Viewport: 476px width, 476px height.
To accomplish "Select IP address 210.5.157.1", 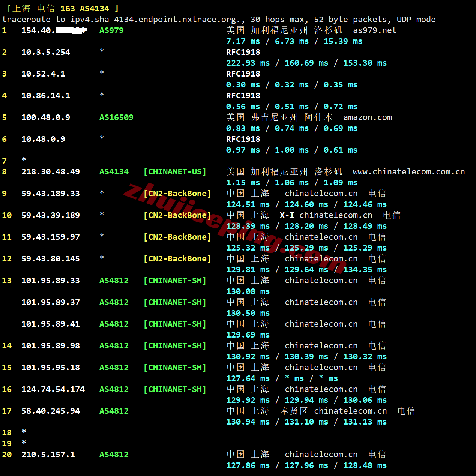I will (48, 455).
